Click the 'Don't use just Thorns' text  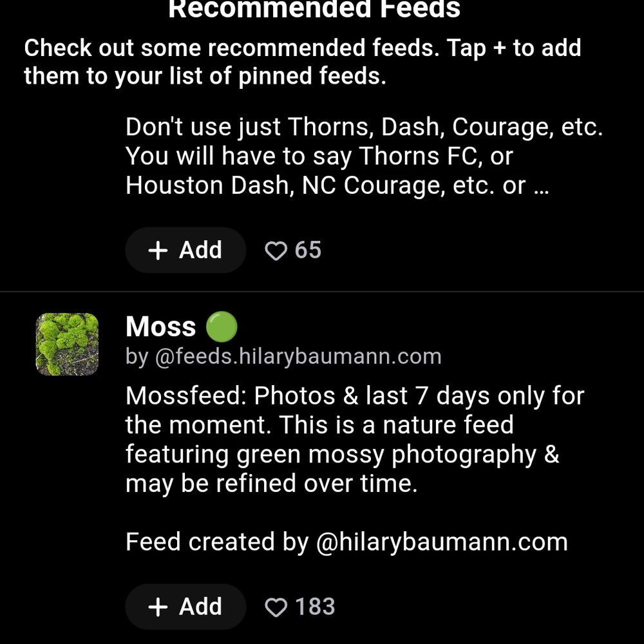[364, 128]
